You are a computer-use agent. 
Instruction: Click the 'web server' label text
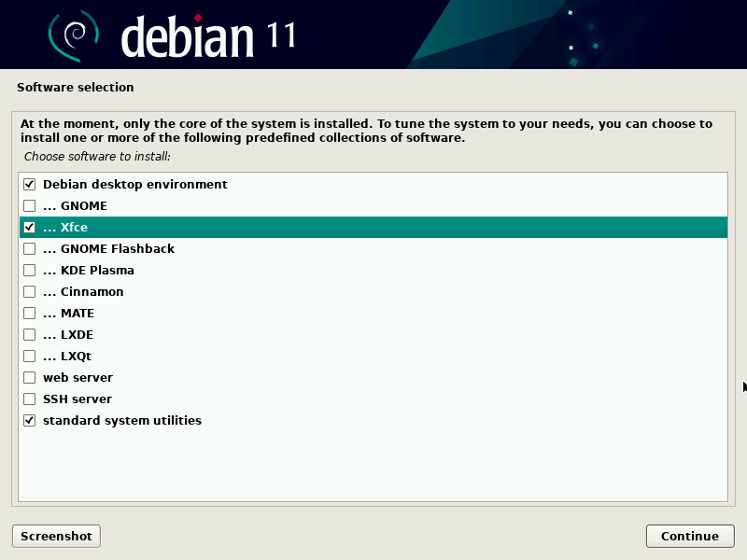pos(78,378)
